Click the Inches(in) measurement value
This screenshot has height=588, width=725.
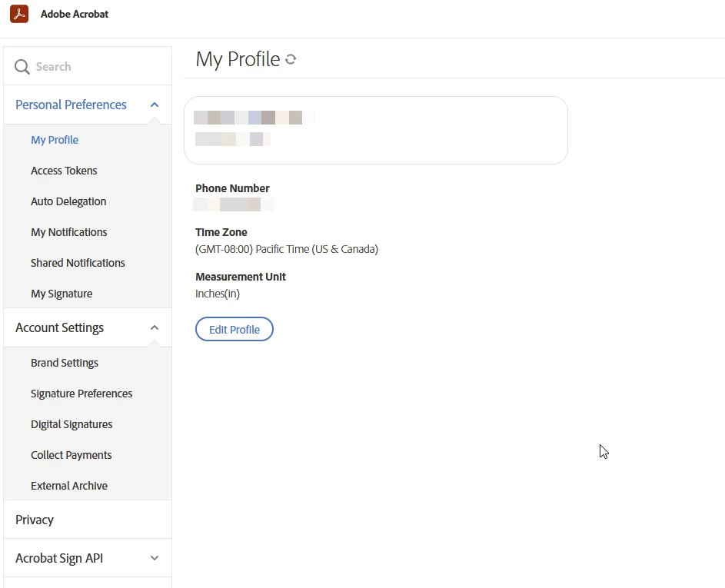point(218,294)
